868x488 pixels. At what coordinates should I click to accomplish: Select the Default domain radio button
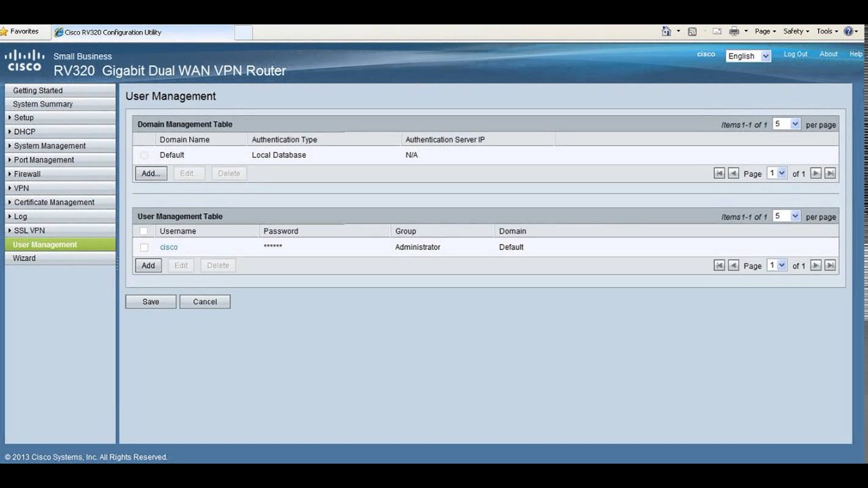(144, 155)
